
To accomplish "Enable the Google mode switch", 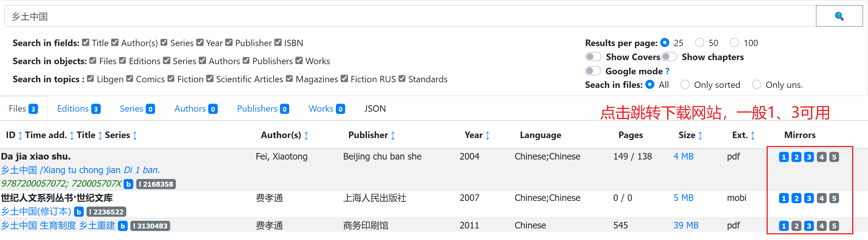I will (x=593, y=71).
